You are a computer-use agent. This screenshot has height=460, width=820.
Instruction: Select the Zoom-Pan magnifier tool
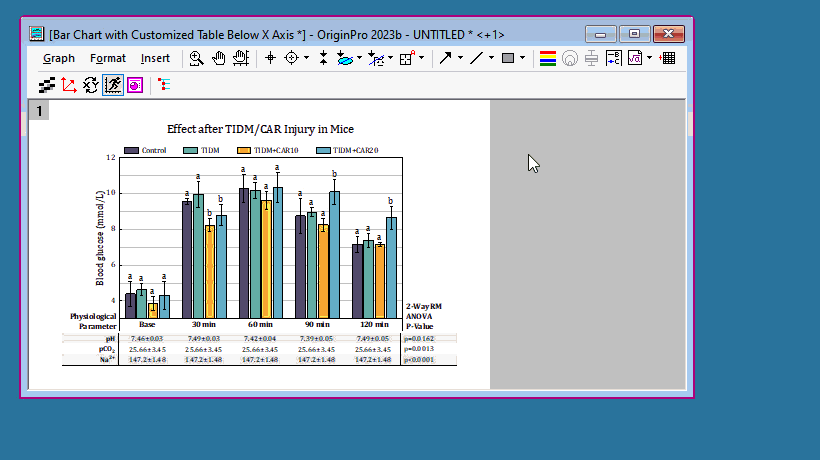197,58
